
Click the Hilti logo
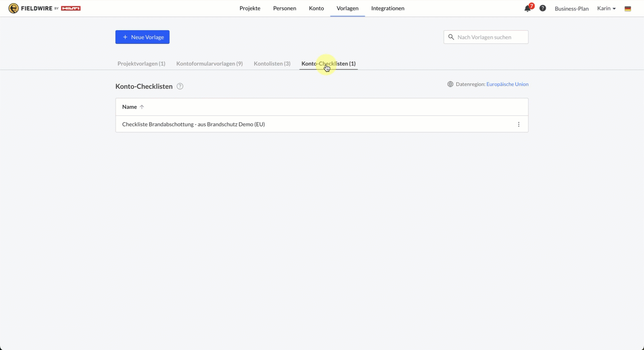71,8
